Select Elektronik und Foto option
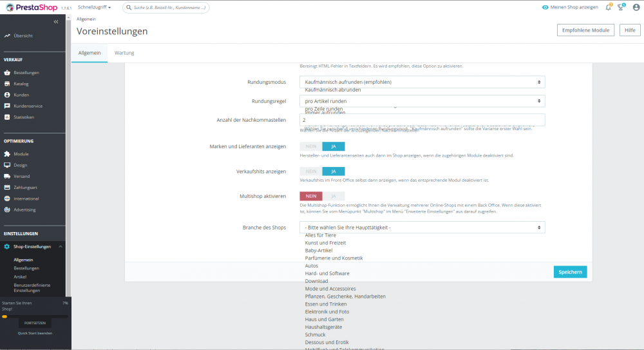 coord(327,312)
